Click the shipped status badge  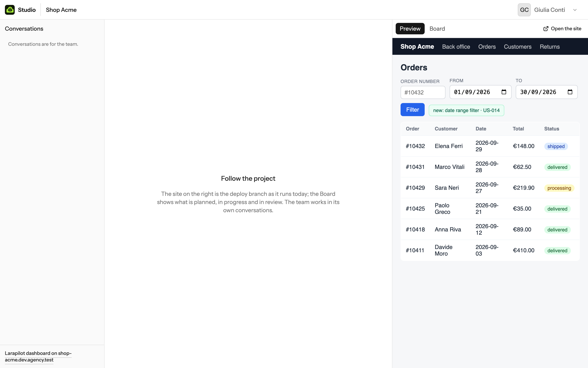tap(556, 146)
